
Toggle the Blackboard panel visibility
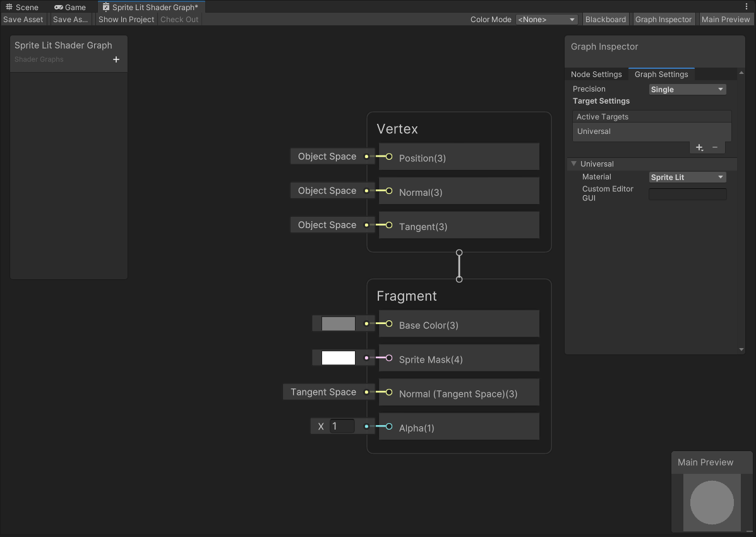[605, 20]
